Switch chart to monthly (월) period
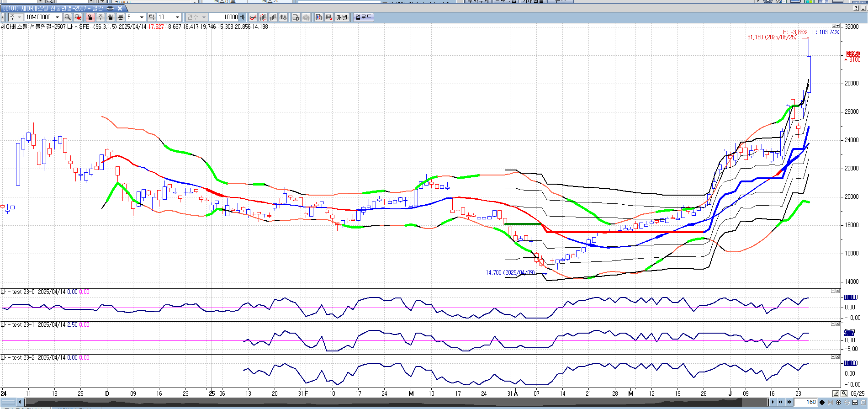The height and width of the screenshot is (409, 868). (x=111, y=17)
